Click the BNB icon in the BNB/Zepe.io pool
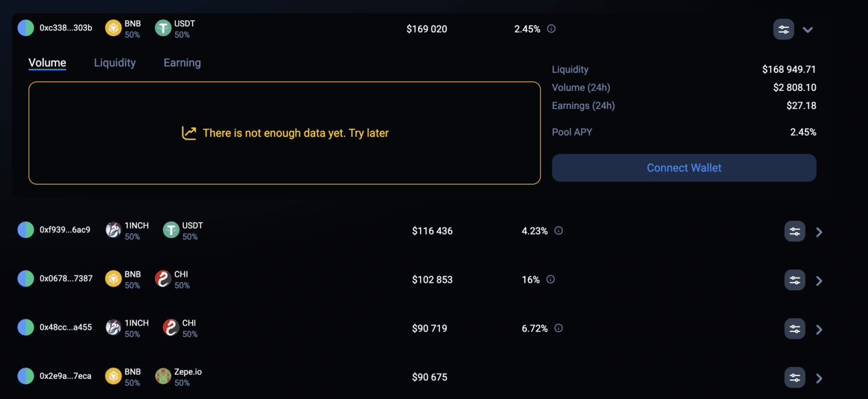 113,376
